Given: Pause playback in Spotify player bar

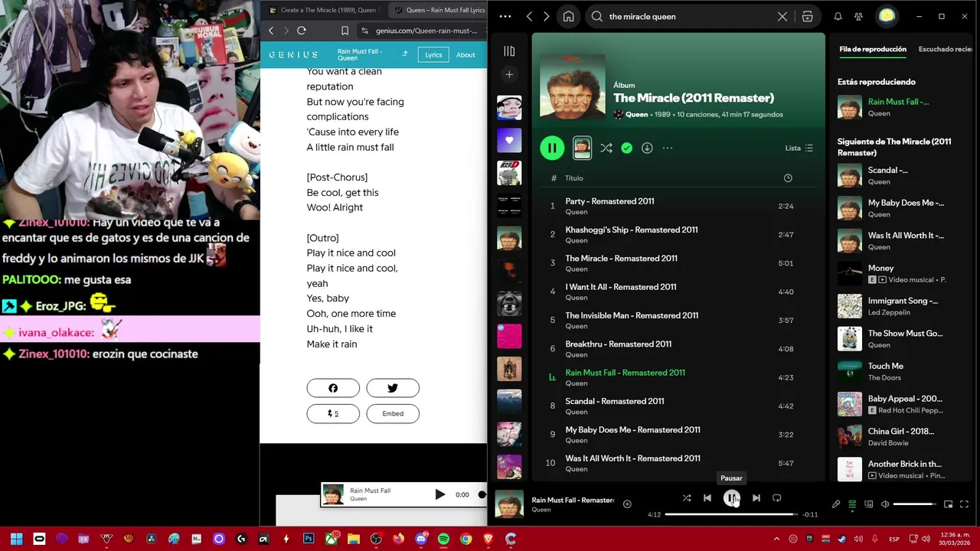Looking at the screenshot, I should tap(732, 498).
